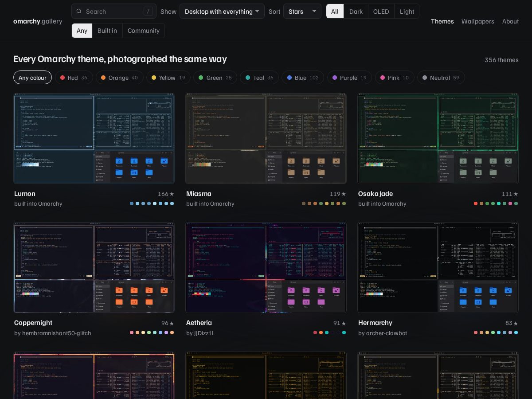Open the Lumon theme screenshot
The height and width of the screenshot is (399, 532).
(94, 138)
